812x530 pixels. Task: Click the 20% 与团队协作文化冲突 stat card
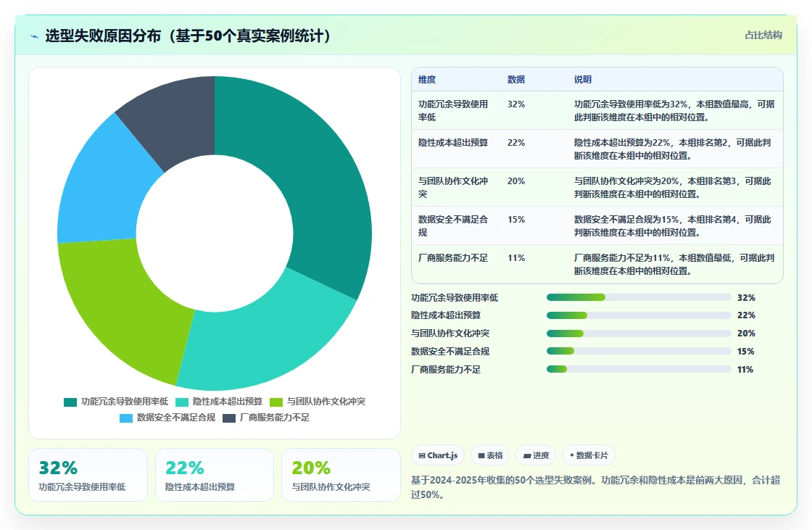pyautogui.click(x=341, y=475)
